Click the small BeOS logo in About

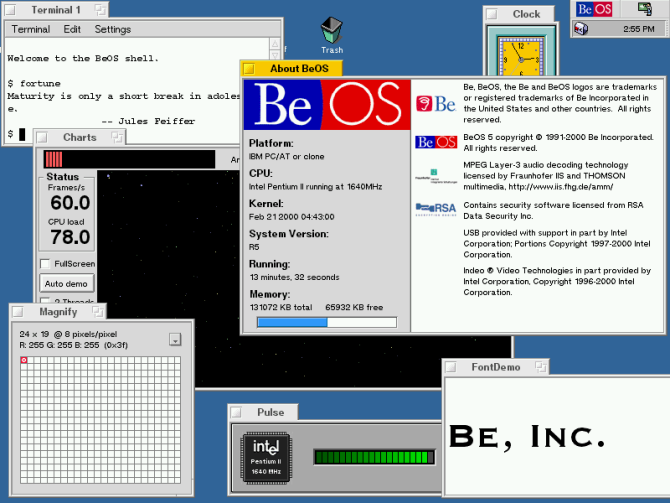coord(436,142)
